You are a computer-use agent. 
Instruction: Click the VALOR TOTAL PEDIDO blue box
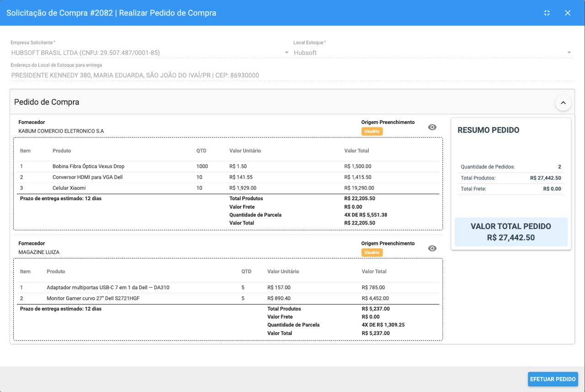pos(511,232)
